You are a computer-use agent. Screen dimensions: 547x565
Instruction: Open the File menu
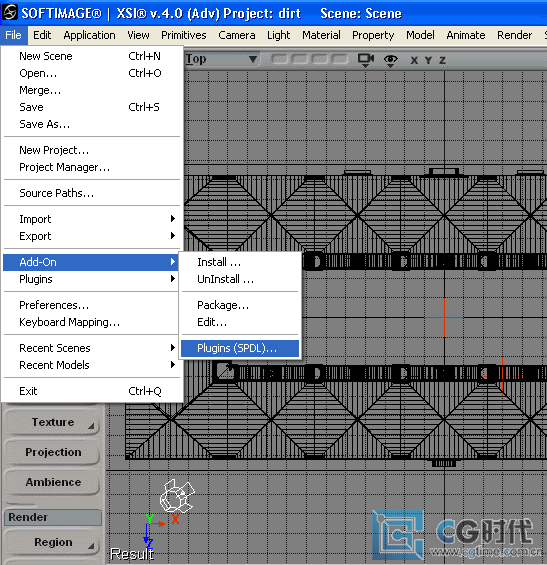click(13, 35)
